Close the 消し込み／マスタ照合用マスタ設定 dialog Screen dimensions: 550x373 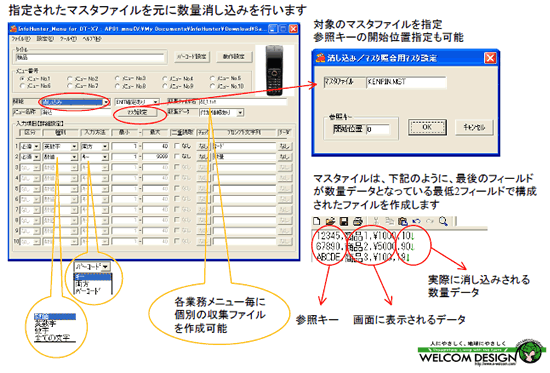point(490,58)
